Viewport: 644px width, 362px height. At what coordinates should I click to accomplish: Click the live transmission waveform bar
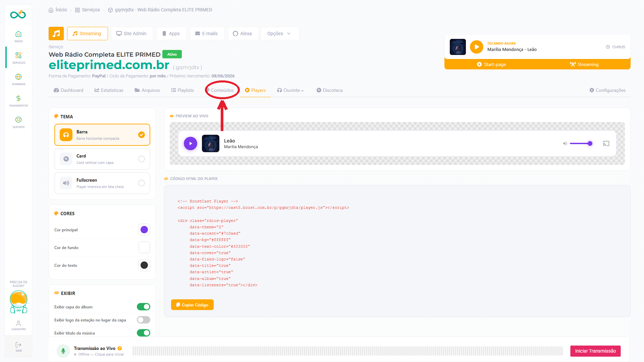[x=347, y=351]
